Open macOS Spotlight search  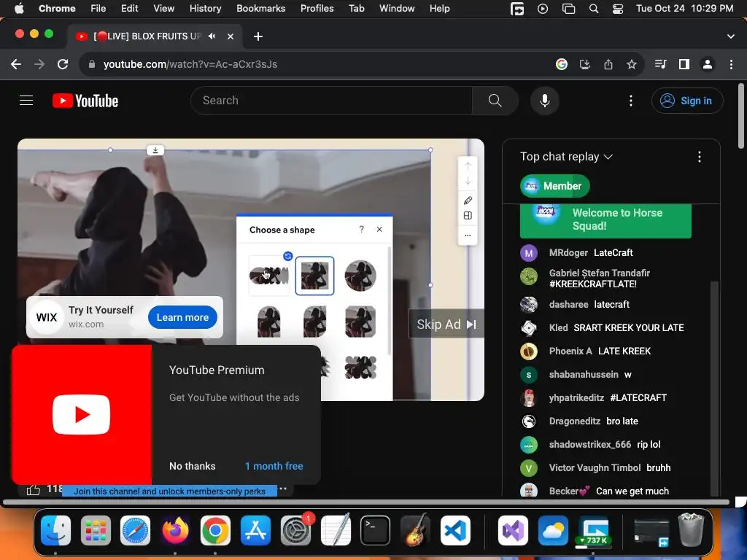point(594,9)
